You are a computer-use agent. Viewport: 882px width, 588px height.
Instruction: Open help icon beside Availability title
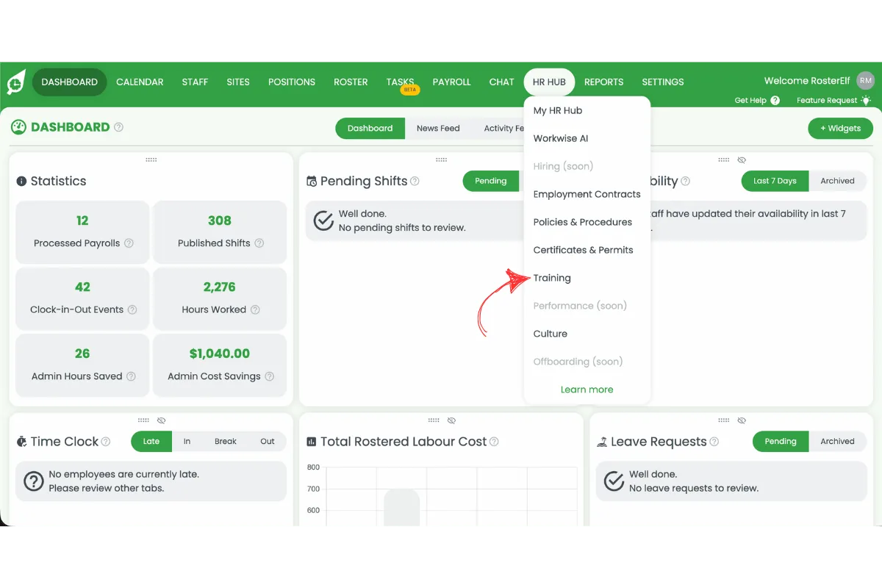pyautogui.click(x=686, y=181)
